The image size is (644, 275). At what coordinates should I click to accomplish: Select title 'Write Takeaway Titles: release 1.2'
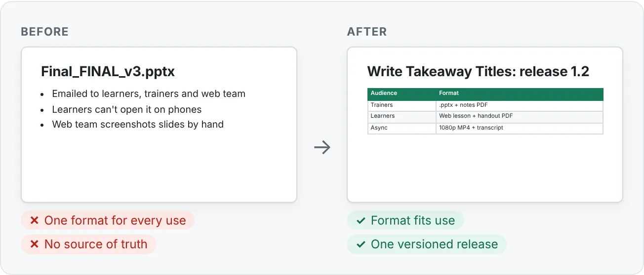(479, 72)
